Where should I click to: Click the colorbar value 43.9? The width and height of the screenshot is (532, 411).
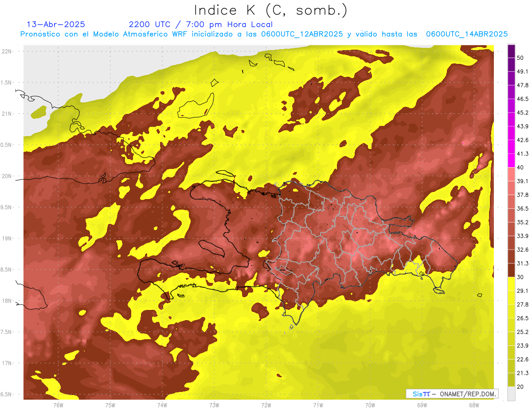point(523,126)
